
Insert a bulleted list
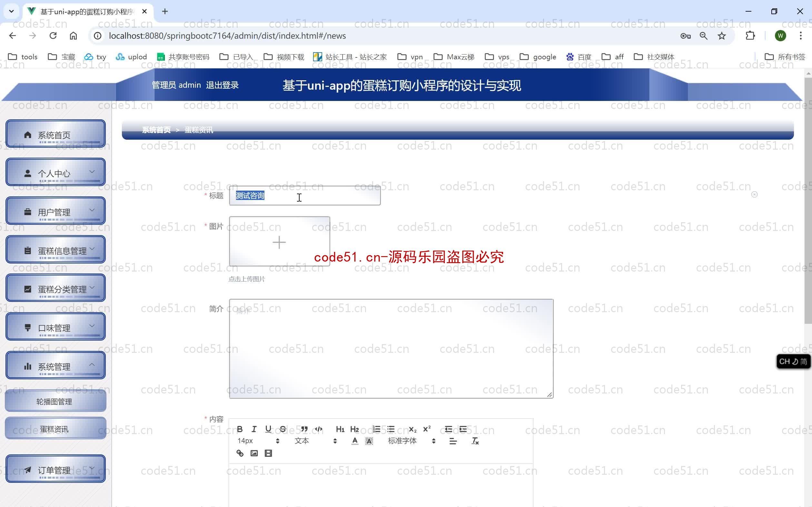click(391, 429)
